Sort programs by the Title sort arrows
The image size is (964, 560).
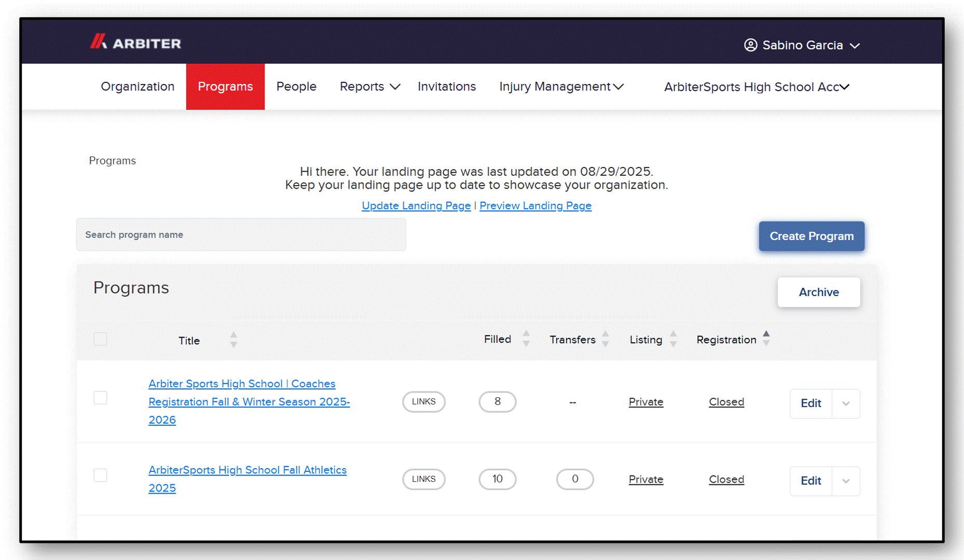click(233, 340)
